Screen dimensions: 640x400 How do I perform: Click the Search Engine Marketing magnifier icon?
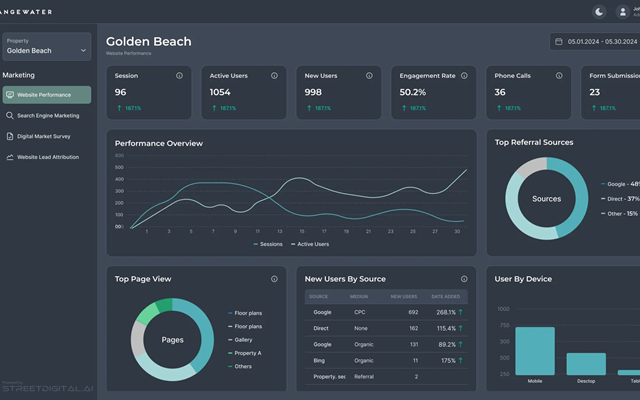pos(10,116)
